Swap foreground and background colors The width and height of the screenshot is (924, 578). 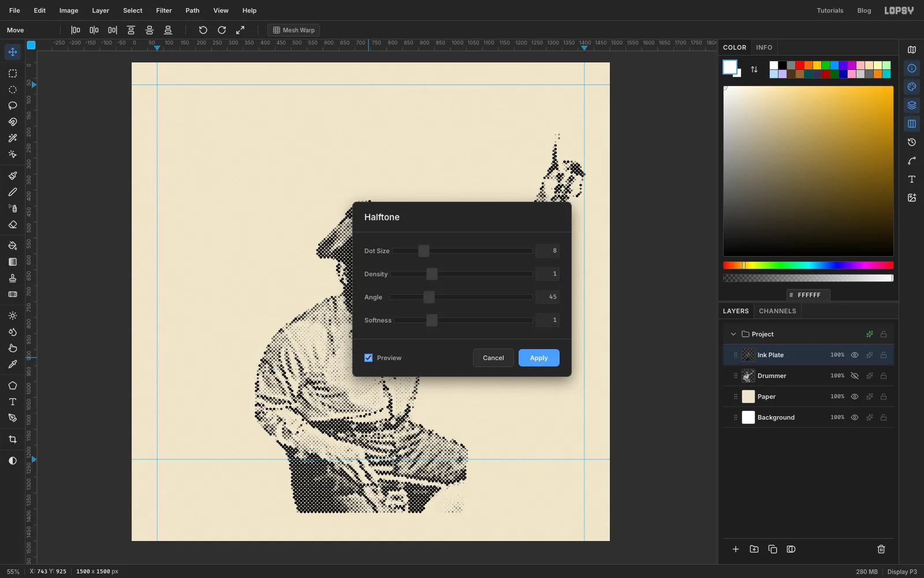pos(754,69)
